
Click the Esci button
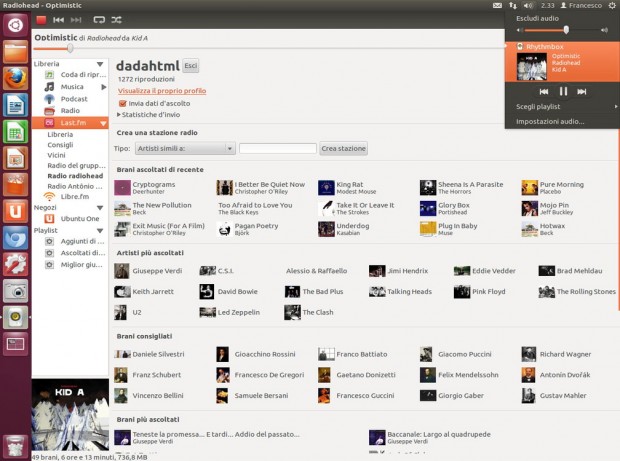191,66
